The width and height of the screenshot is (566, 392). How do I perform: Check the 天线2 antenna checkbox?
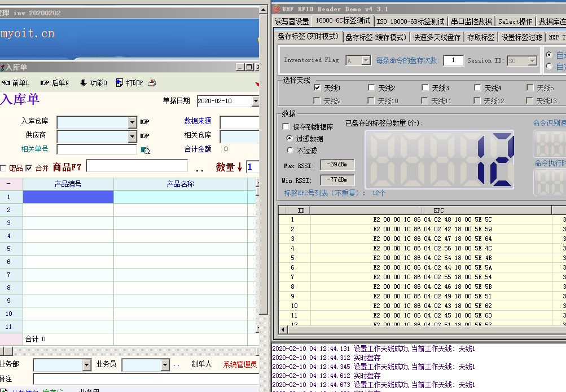pos(371,88)
